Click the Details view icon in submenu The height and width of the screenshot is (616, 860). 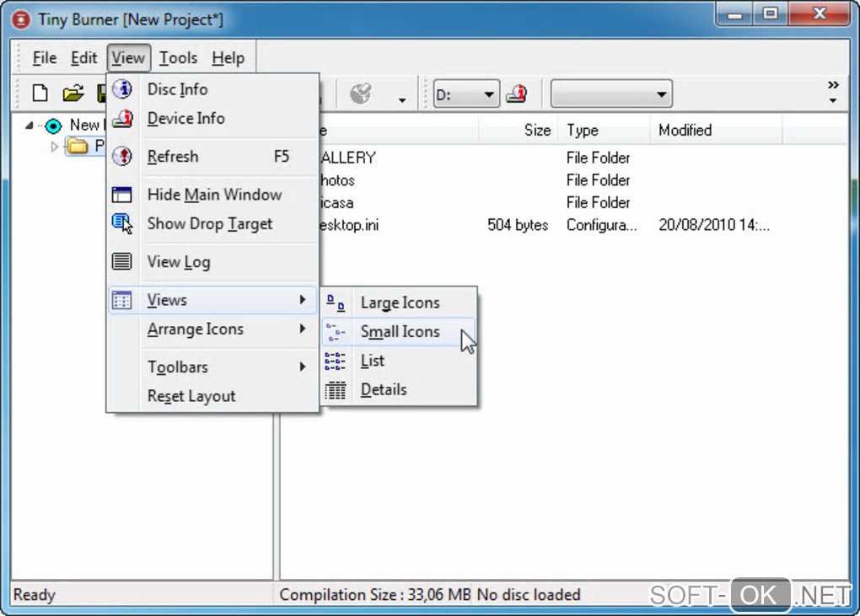[x=335, y=390]
